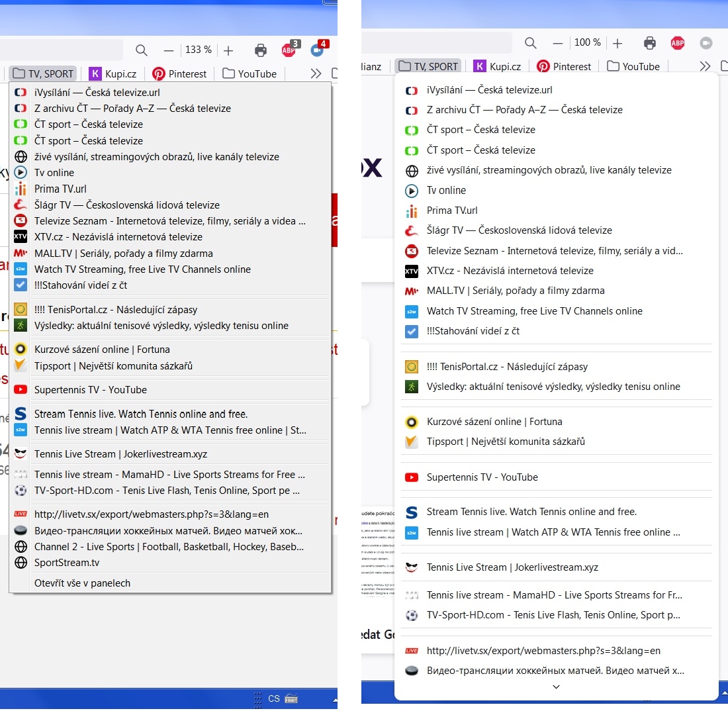Open YouTube bookmark folder in right window
This screenshot has height=717, width=728.
(633, 66)
